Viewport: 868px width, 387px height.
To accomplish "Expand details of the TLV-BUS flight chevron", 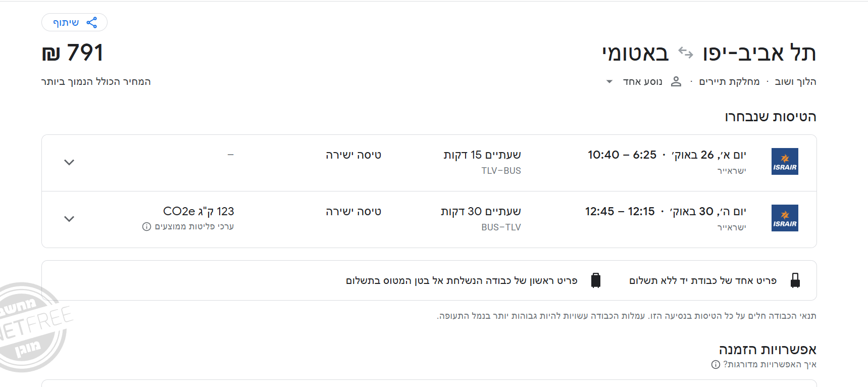I will (69, 162).
